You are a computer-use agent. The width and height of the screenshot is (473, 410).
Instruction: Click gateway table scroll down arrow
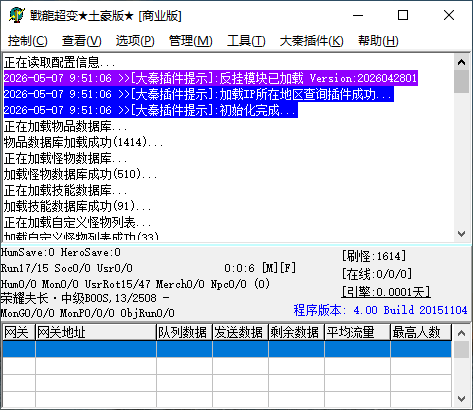pos(462,399)
